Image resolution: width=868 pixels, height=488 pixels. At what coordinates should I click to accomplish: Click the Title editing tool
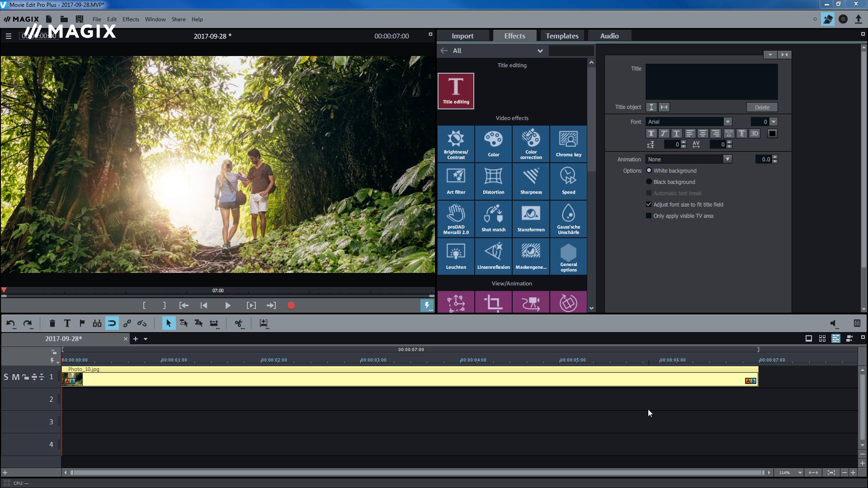455,90
